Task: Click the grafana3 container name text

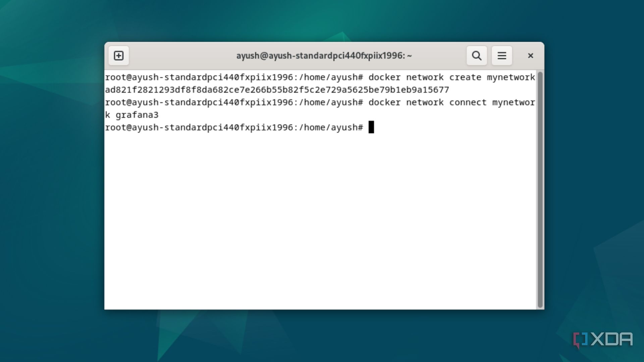Action: [x=138, y=115]
